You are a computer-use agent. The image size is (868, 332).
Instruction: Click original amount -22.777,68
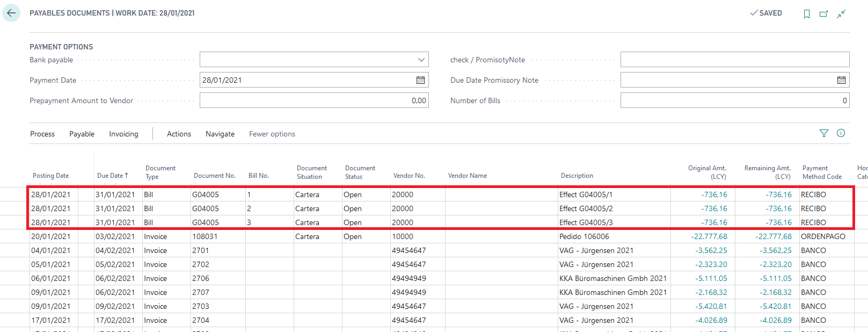[709, 236]
